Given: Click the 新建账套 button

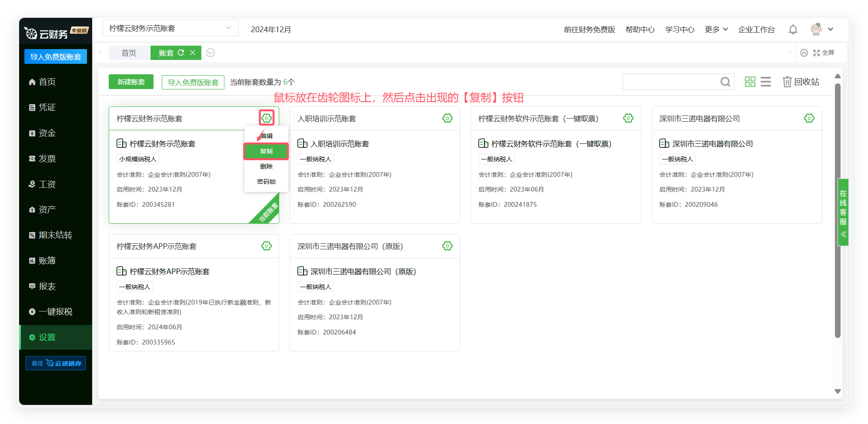Looking at the screenshot, I should coord(131,82).
